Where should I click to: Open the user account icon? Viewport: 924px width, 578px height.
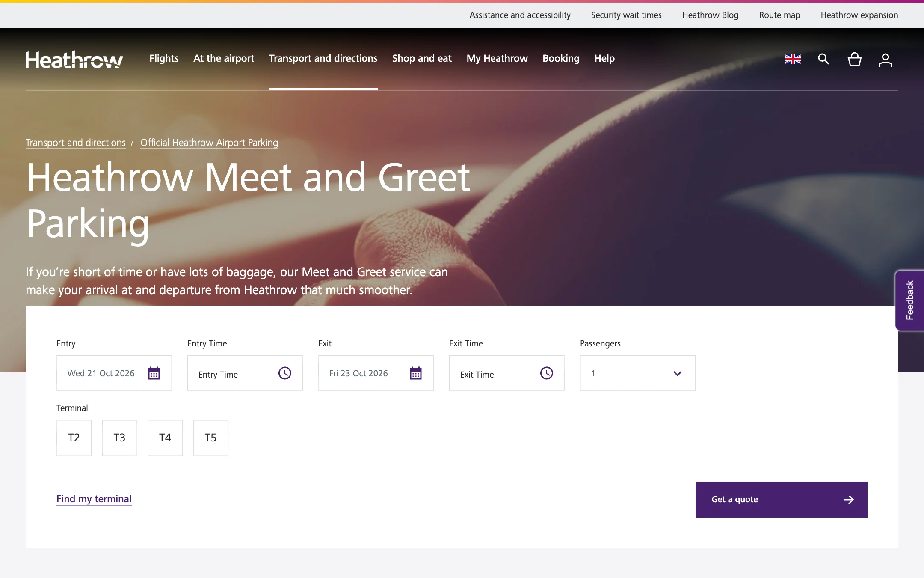coord(885,60)
